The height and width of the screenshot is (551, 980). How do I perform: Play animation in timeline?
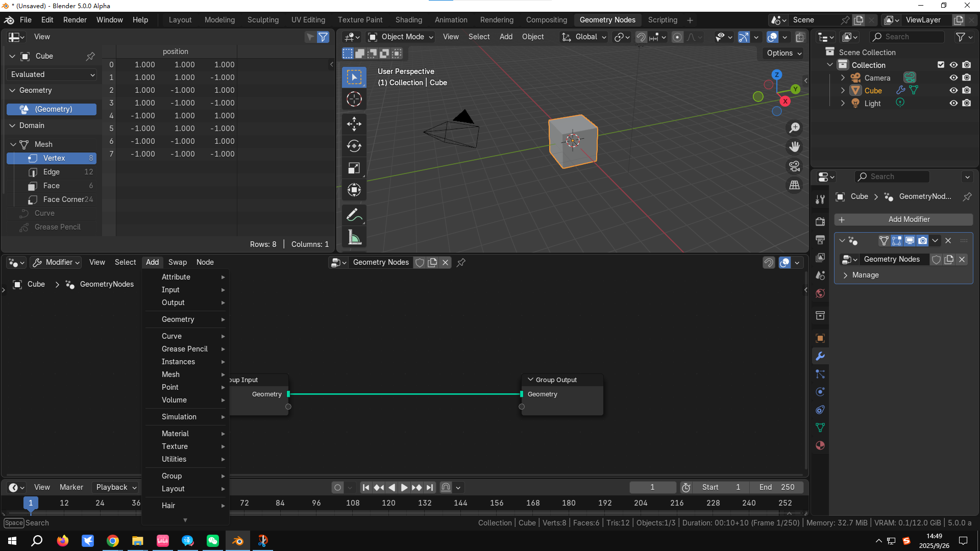pos(404,487)
